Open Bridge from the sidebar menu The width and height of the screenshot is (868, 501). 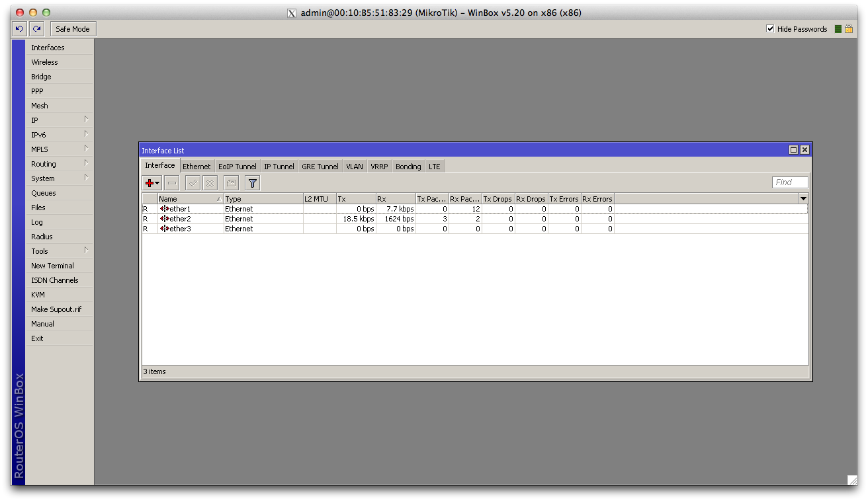tap(60, 77)
